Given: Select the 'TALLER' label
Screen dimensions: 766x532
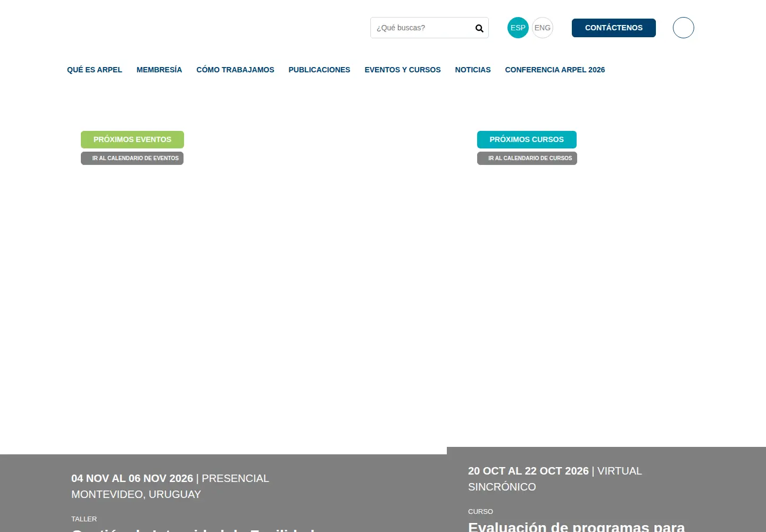Looking at the screenshot, I should click(84, 519).
